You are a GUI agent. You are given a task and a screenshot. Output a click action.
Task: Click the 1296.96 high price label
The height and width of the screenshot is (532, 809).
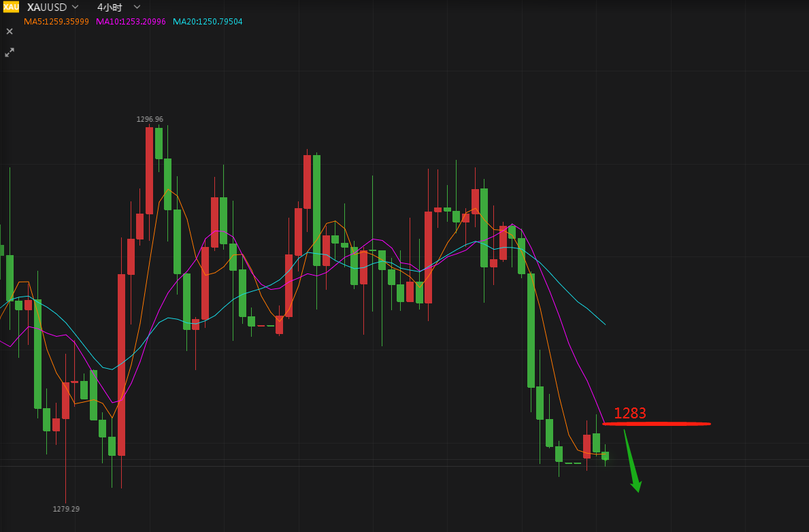point(150,119)
